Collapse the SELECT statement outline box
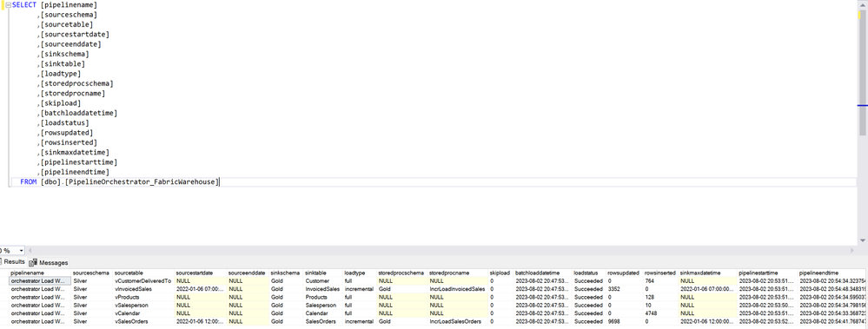 (9, 4)
